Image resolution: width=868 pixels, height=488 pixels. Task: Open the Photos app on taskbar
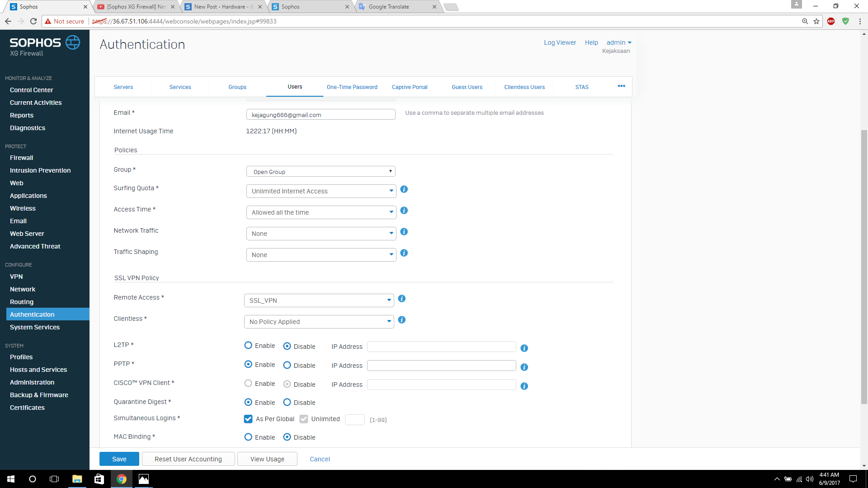click(x=144, y=479)
